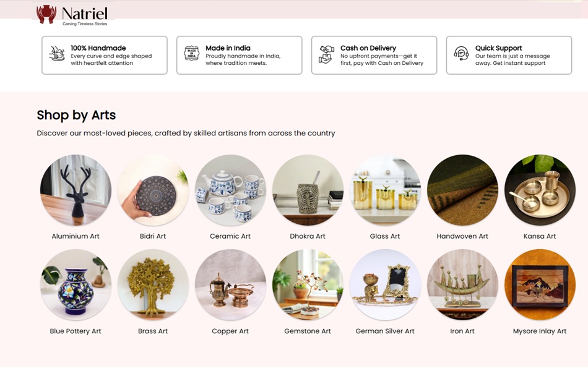This screenshot has height=374, width=588.
Task: Open the Blue Pottery Art vase image
Action: [x=76, y=285]
